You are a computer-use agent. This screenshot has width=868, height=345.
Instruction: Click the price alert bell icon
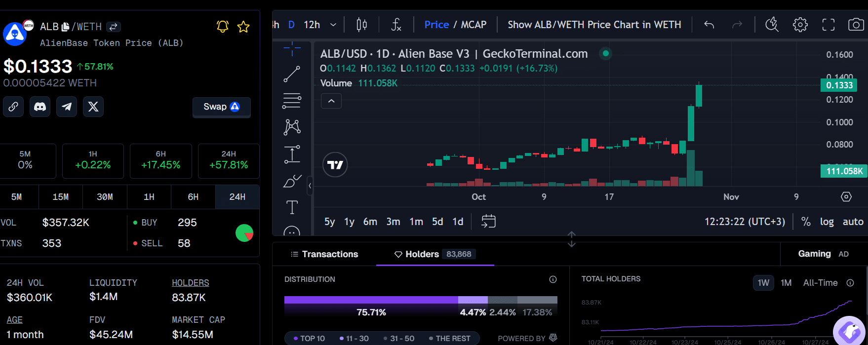click(x=223, y=26)
